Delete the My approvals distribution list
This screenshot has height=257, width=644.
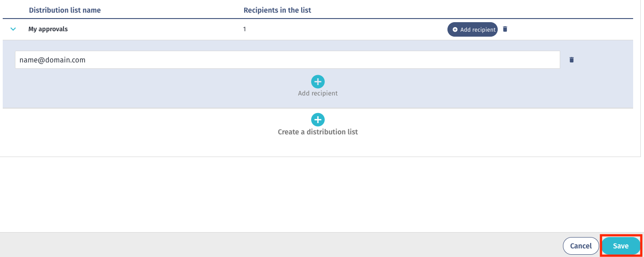click(x=505, y=29)
